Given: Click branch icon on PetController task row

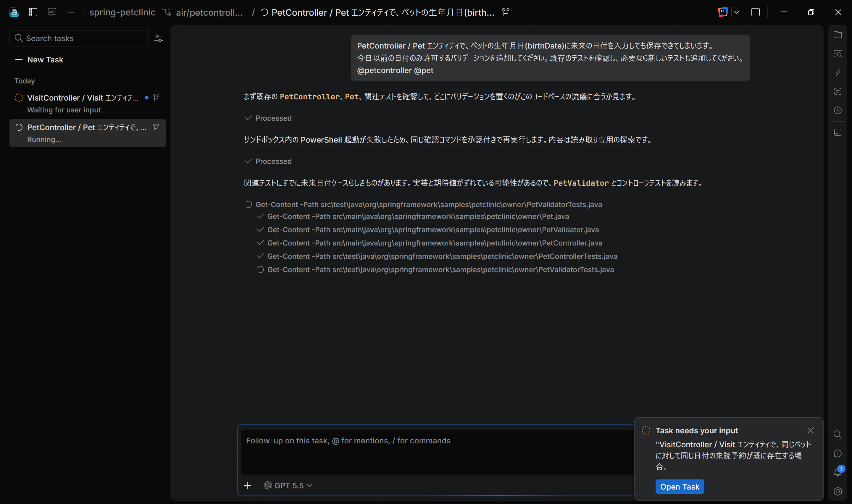Looking at the screenshot, I should coord(156,127).
